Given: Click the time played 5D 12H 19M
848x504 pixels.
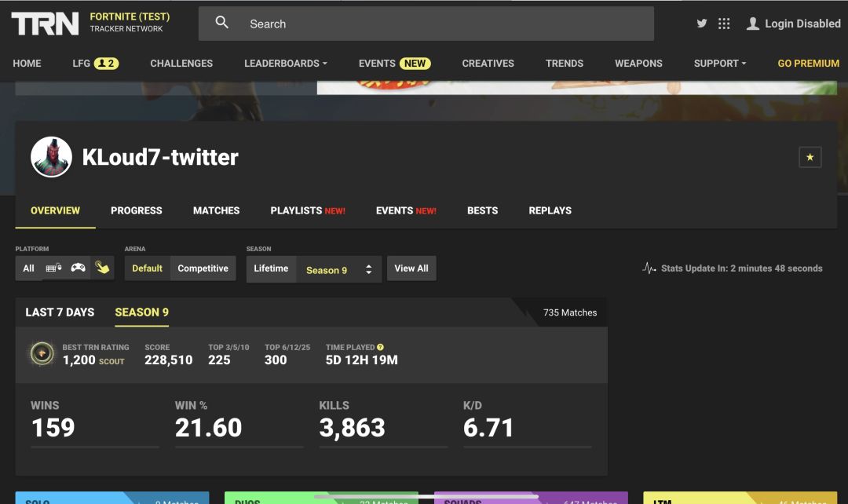Looking at the screenshot, I should [362, 360].
